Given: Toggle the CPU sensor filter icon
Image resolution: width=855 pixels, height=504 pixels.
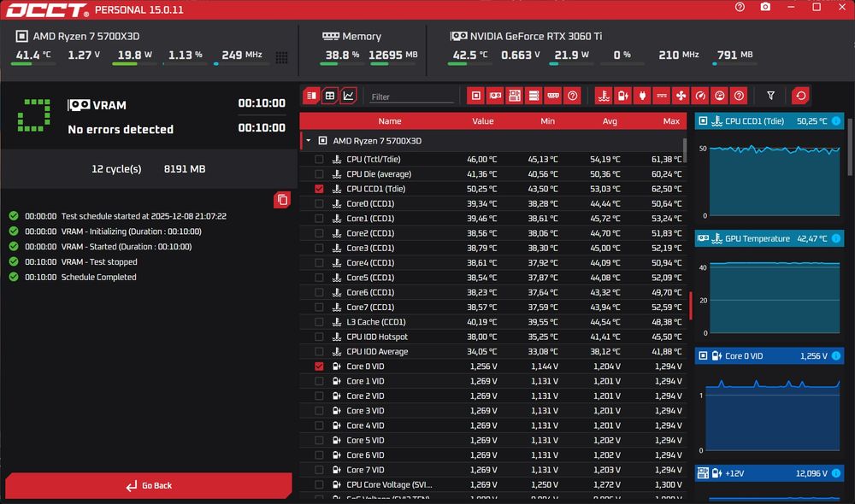Looking at the screenshot, I should tap(476, 96).
